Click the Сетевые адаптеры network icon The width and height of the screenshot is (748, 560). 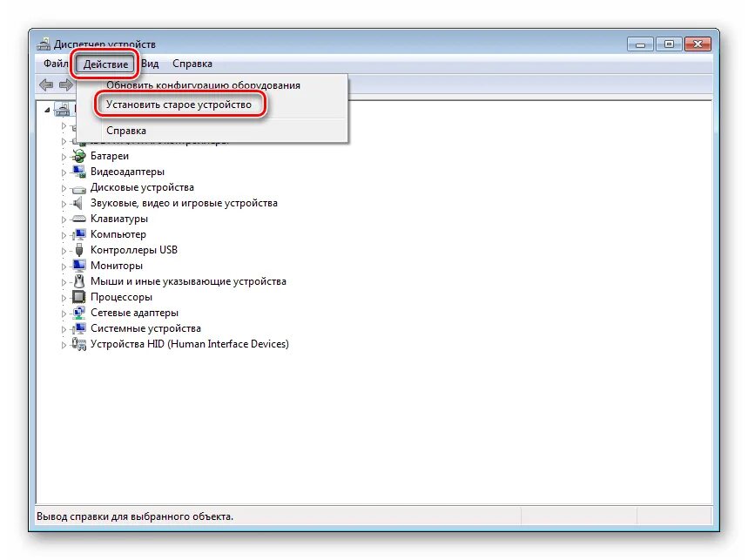(x=78, y=313)
